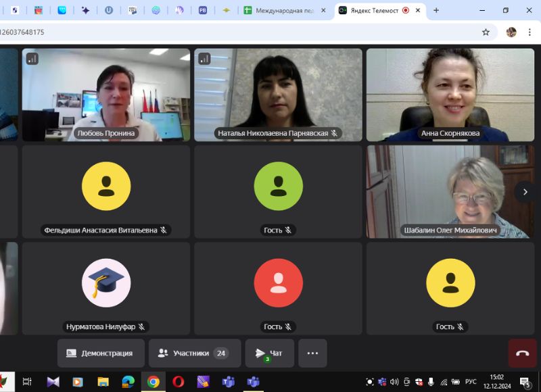The width and height of the screenshot is (541, 392).
Task: Switch to the Международная пед tab
Action: pos(284,10)
